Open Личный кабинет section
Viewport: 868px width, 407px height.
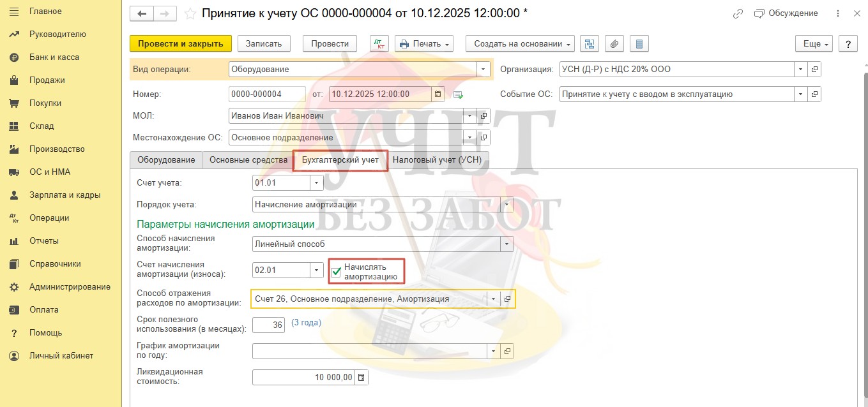tap(61, 356)
